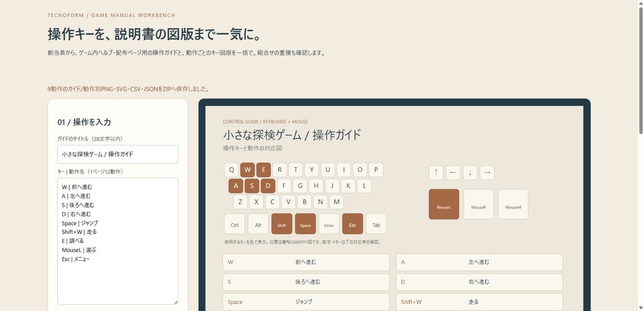The width and height of the screenshot is (644, 311).
Task: Click the Y key in diagram
Action: [x=311, y=170]
